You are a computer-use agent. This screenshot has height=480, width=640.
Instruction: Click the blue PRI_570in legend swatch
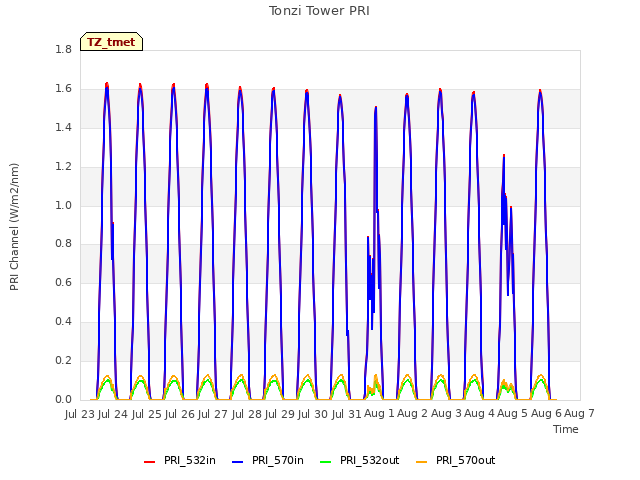click(238, 462)
